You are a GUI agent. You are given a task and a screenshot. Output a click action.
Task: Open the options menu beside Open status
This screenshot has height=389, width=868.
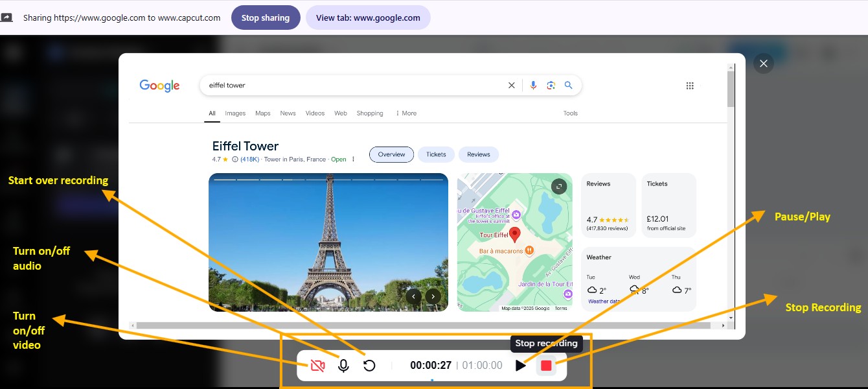point(353,159)
